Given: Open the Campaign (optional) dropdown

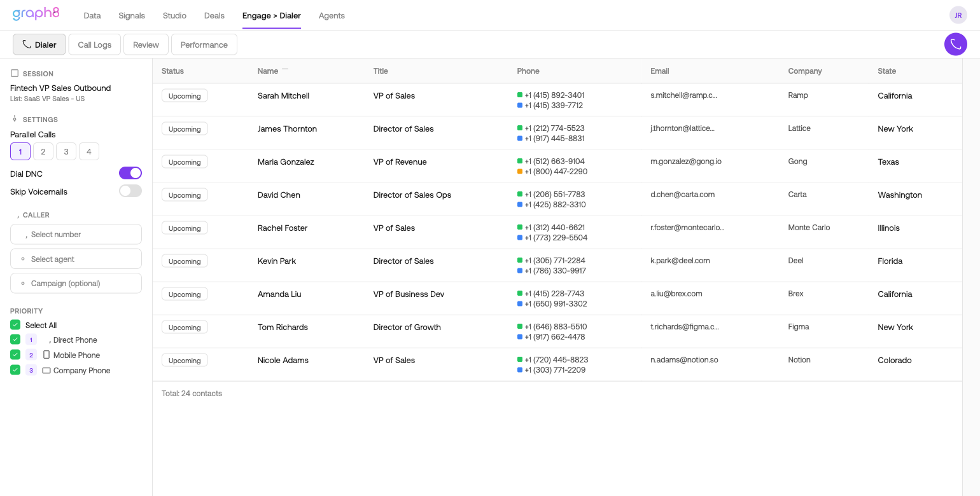Looking at the screenshot, I should [x=76, y=283].
